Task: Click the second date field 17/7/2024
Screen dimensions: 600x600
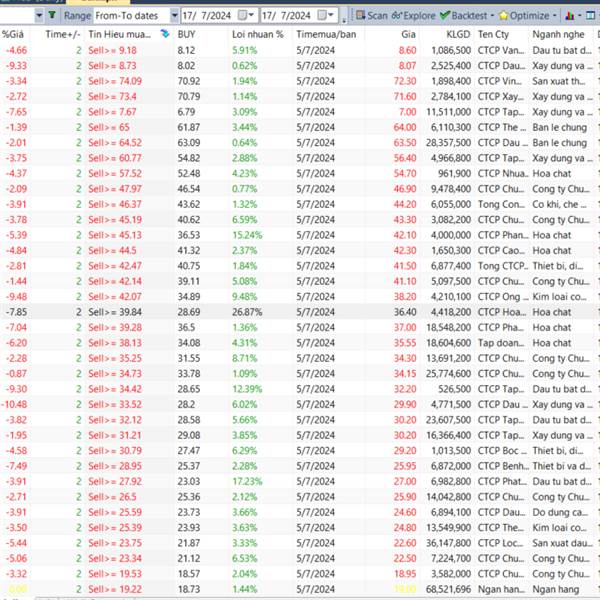Action: click(x=287, y=16)
